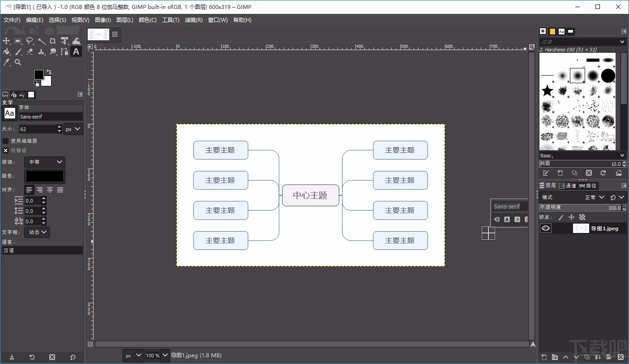Hide the 导图1.jpeg layer via eye icon
The height and width of the screenshot is (364, 629).
click(545, 229)
